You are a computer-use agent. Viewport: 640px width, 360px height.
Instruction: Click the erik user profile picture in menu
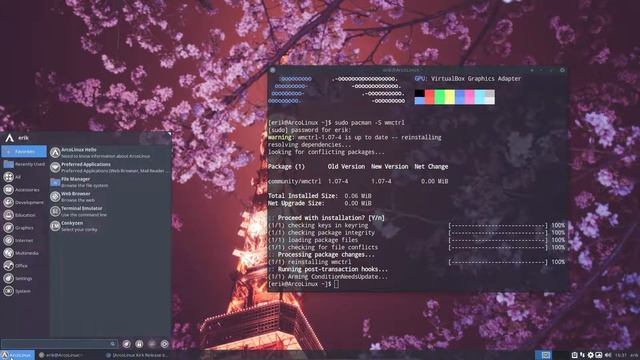point(9,138)
